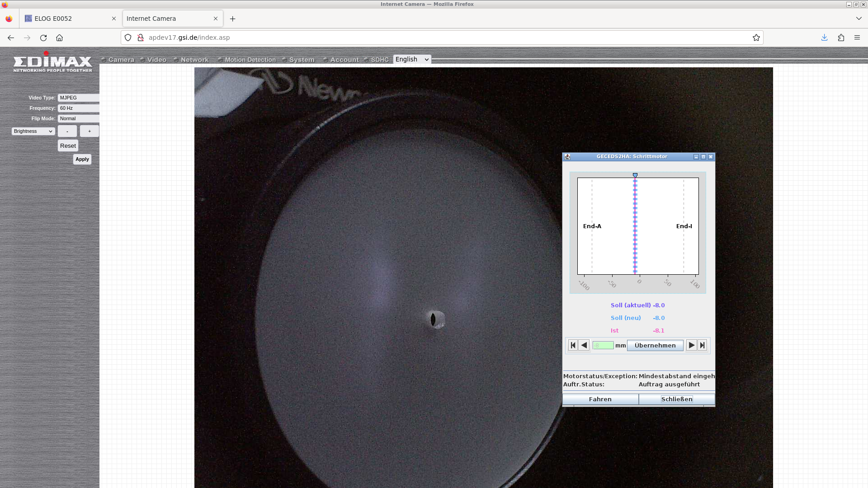This screenshot has width=868, height=488.
Task: Reload the current page
Action: point(43,38)
